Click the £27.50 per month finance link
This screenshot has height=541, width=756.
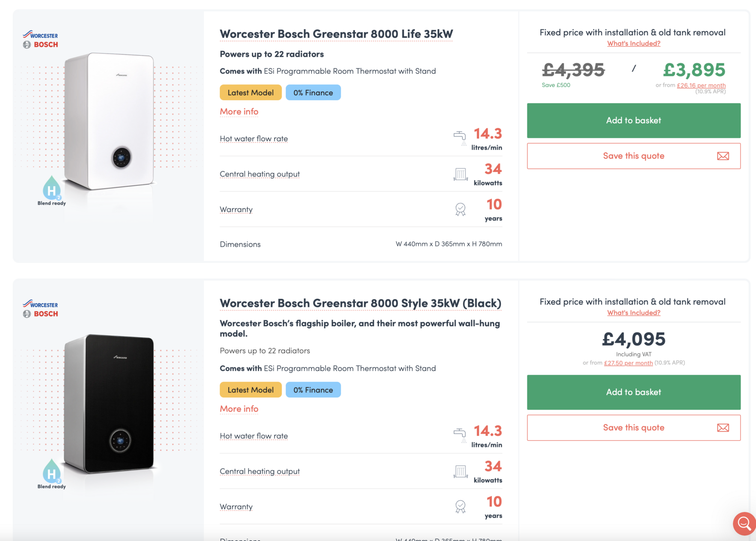click(x=628, y=363)
